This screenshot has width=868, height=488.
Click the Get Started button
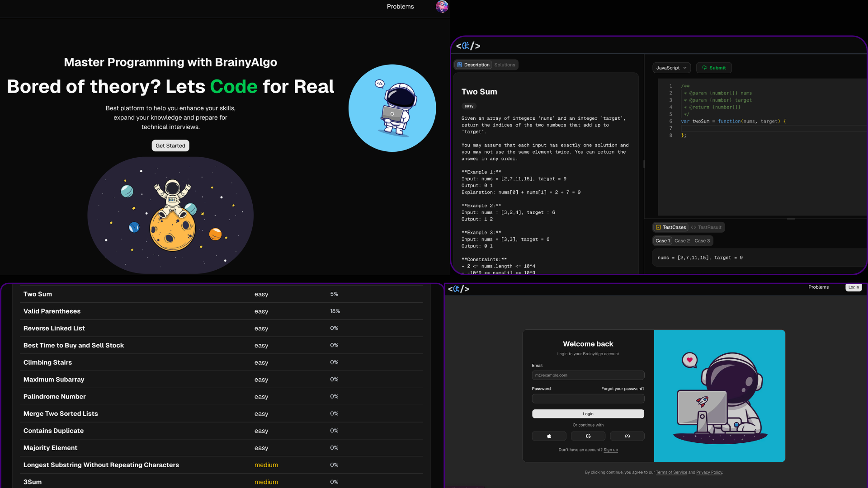point(170,145)
